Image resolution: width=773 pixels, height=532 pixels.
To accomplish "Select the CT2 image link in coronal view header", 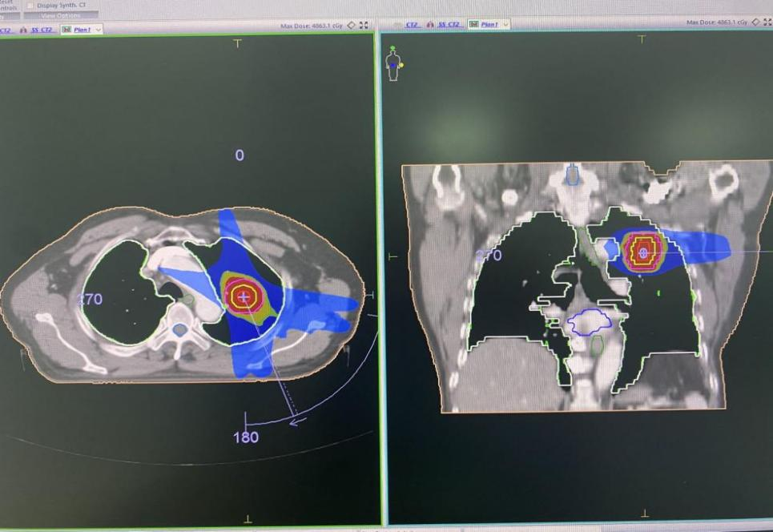I will point(413,26).
